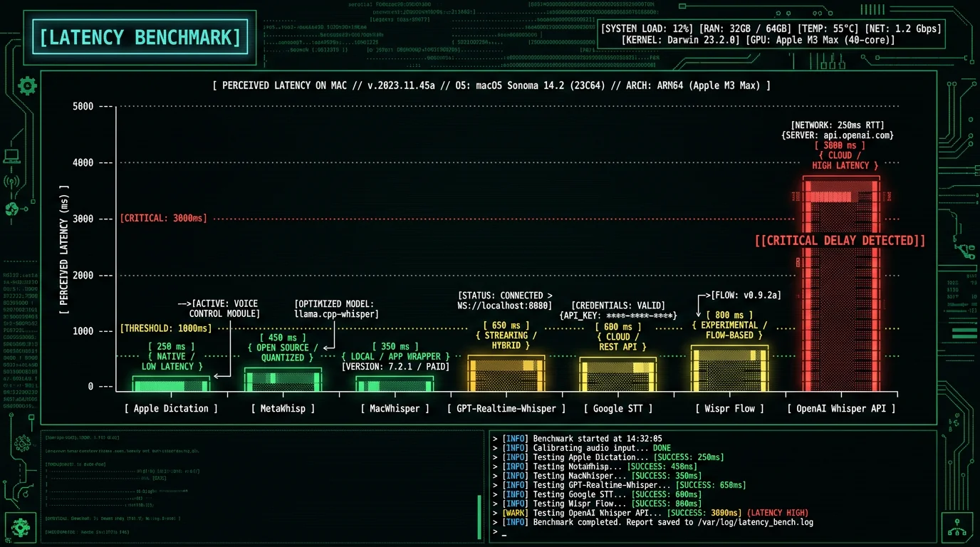Click the 'Testing GPT-Realtime-Whisper' log line
The height and width of the screenshot is (547, 980).
619,485
